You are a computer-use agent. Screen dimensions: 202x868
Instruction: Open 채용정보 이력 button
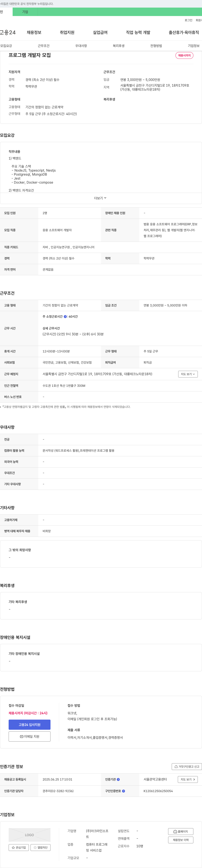tap(181, 840)
